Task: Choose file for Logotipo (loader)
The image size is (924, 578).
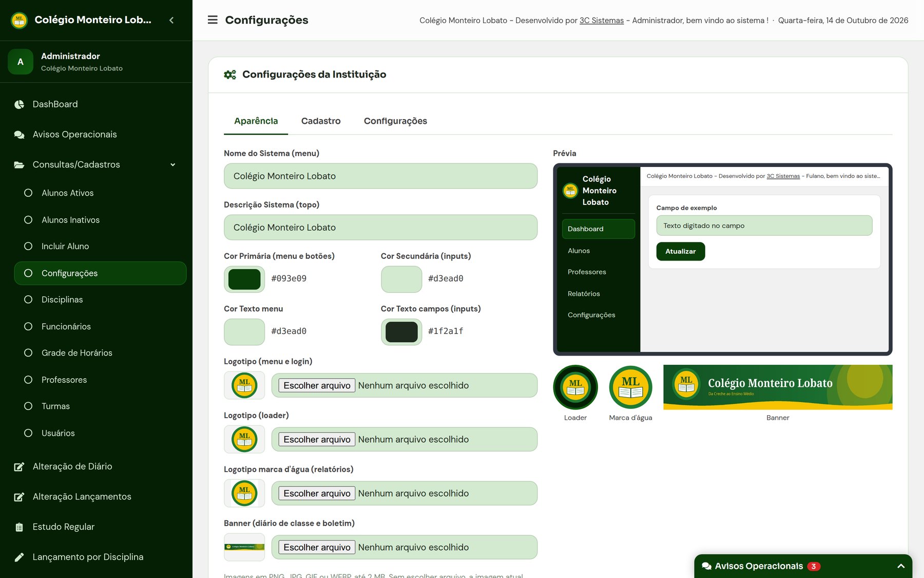Action: pos(317,439)
